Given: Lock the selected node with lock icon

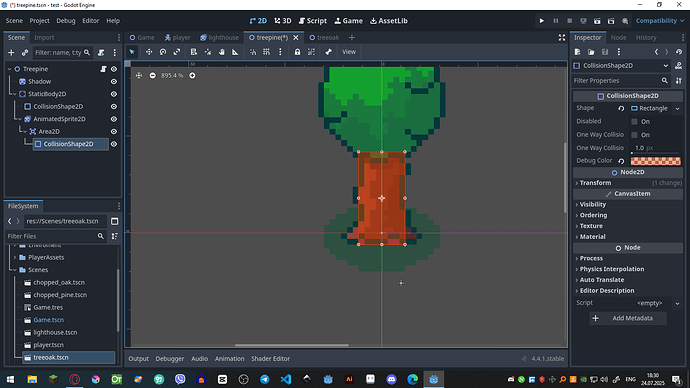Looking at the screenshot, I should [297, 52].
